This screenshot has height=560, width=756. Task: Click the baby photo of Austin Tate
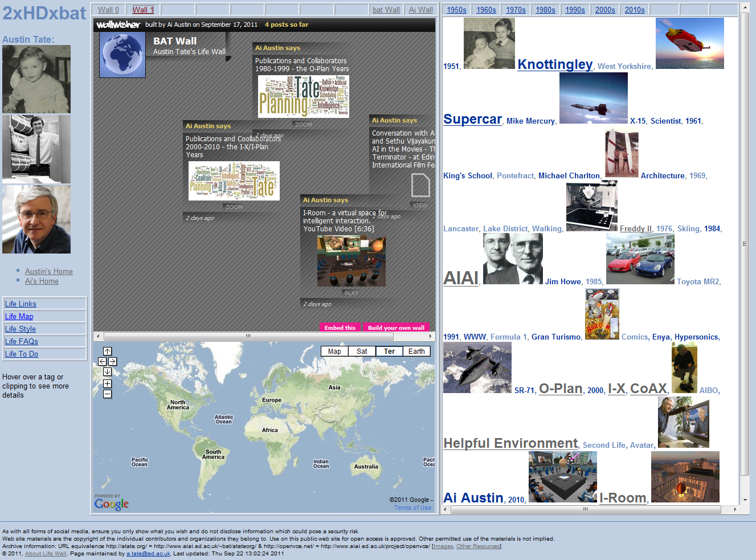tap(36, 79)
